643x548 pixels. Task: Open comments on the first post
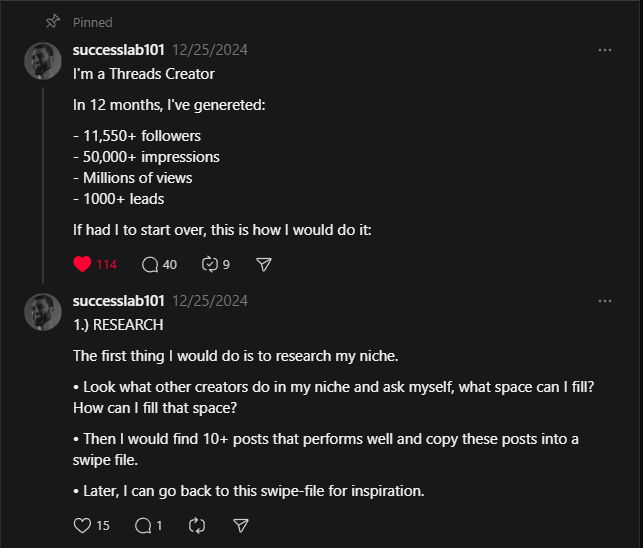click(150, 265)
